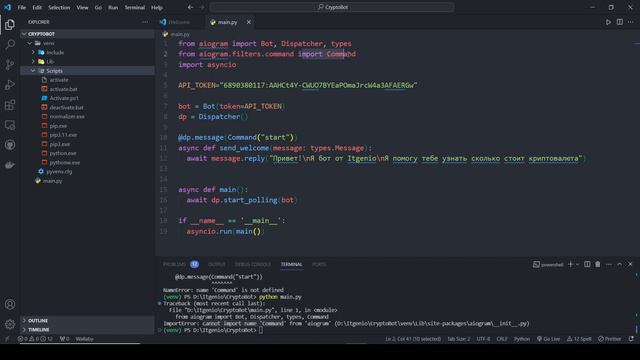Kill the terminal with the trash icon
Screen dimensions: 640x360
click(598, 264)
